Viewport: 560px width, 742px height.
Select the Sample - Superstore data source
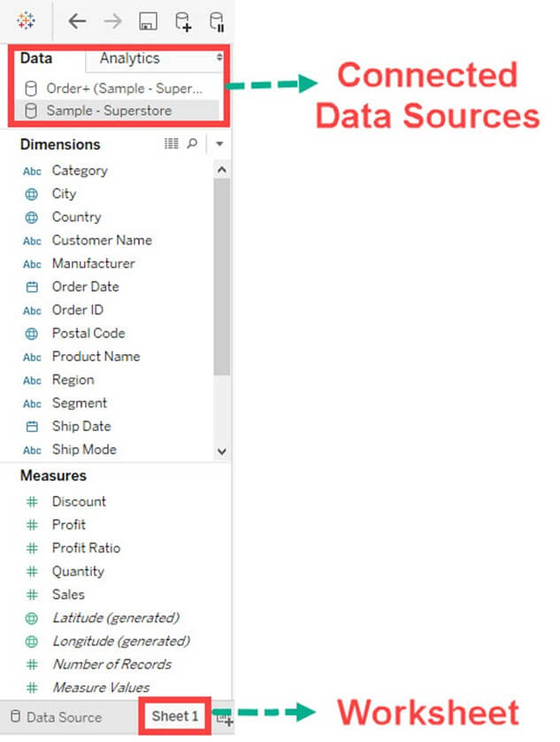tap(109, 111)
